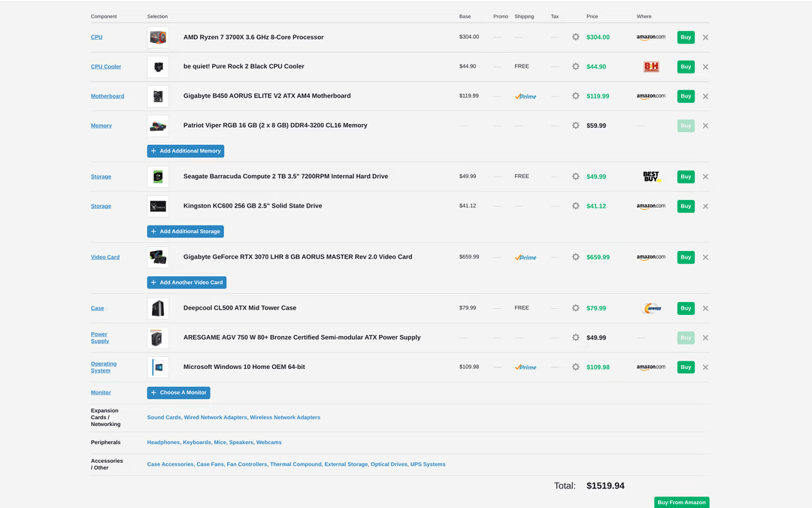Open the Case Fans accessories link
The image size is (812, 508).
point(210,464)
